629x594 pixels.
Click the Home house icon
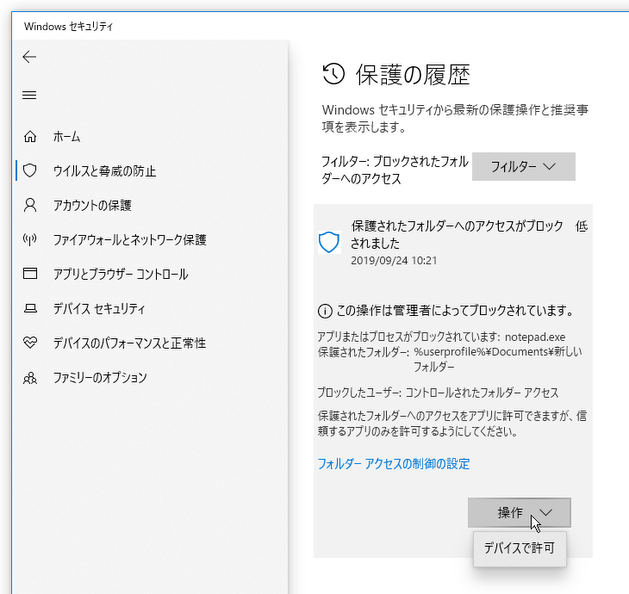(30, 136)
